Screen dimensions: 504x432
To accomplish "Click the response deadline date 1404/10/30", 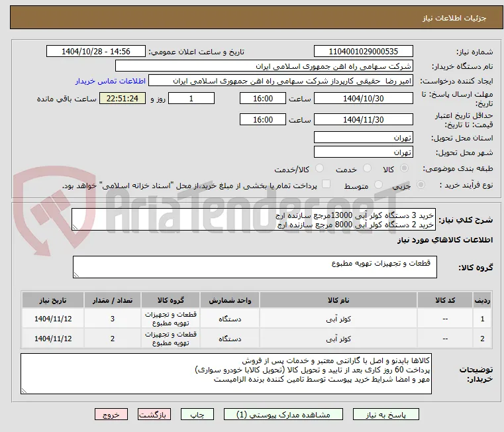I will (x=363, y=99).
